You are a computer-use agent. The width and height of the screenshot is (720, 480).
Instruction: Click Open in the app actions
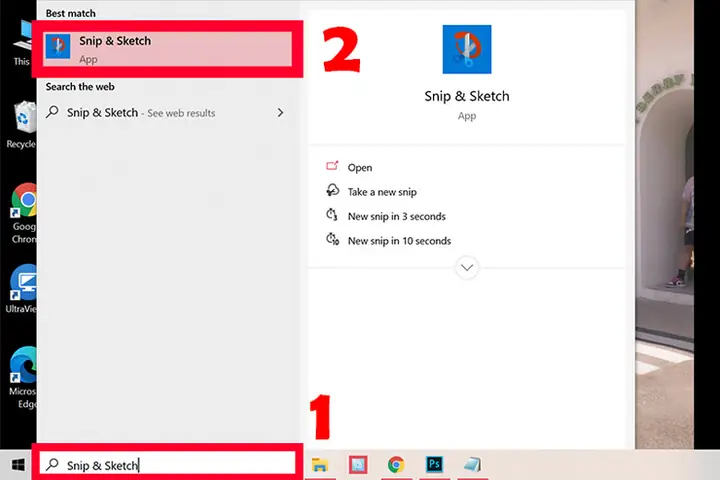[x=360, y=168]
